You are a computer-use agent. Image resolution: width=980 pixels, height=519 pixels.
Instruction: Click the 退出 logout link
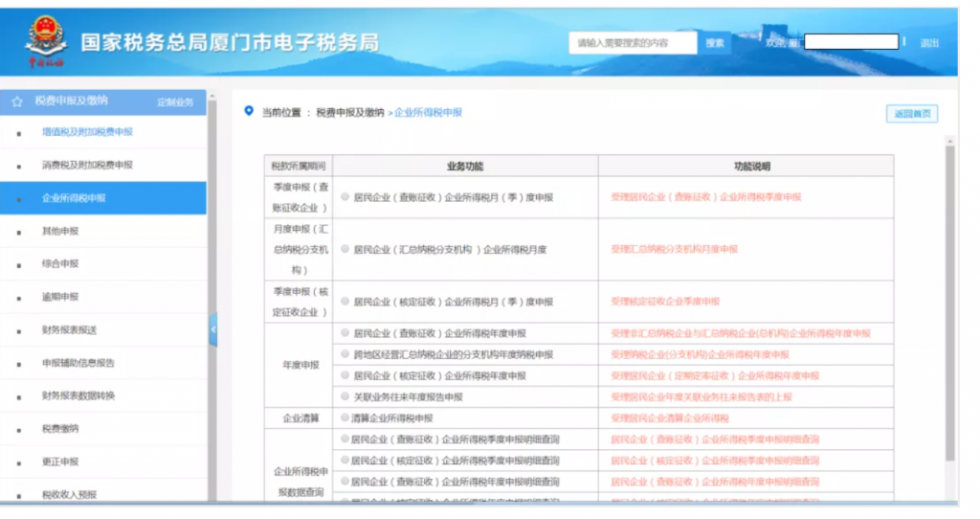click(x=929, y=43)
